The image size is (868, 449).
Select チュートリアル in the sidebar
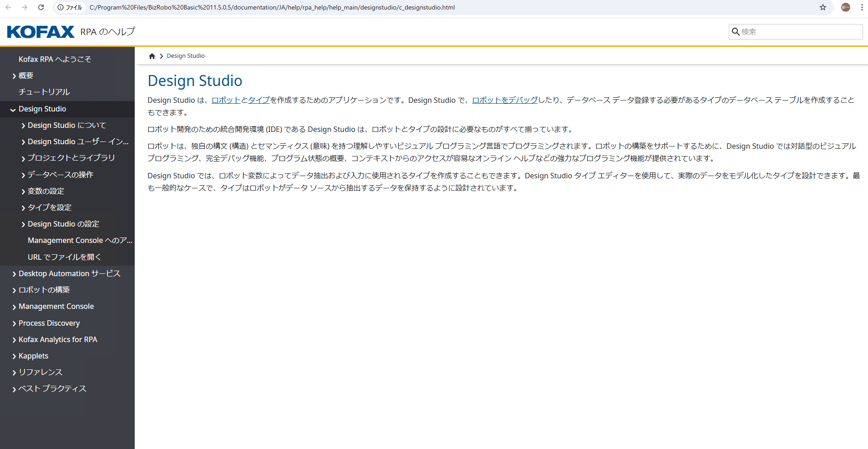pos(45,91)
